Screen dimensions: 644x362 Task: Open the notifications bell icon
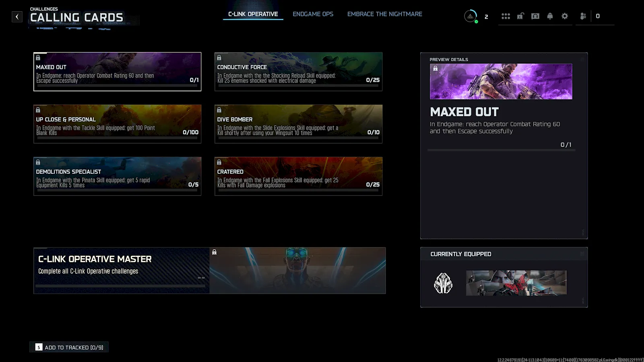pyautogui.click(x=550, y=16)
